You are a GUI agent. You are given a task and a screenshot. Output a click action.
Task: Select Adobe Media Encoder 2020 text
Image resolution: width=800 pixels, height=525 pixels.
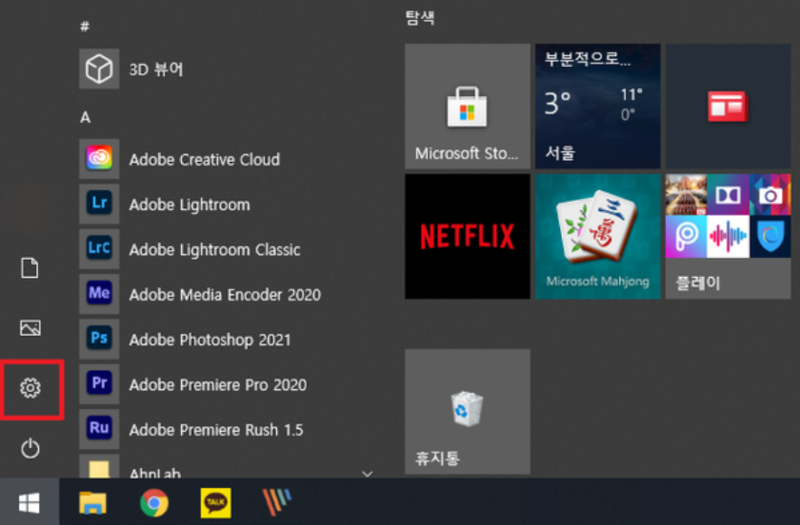[x=224, y=294]
